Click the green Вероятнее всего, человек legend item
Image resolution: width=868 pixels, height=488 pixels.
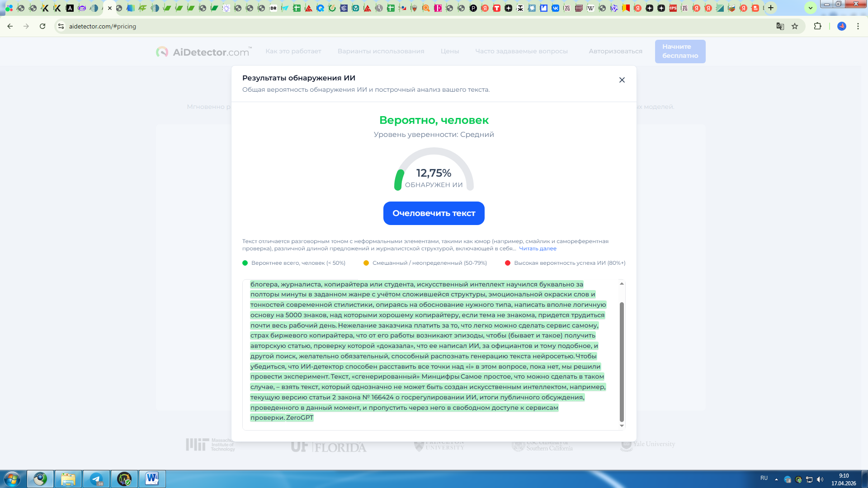(294, 263)
